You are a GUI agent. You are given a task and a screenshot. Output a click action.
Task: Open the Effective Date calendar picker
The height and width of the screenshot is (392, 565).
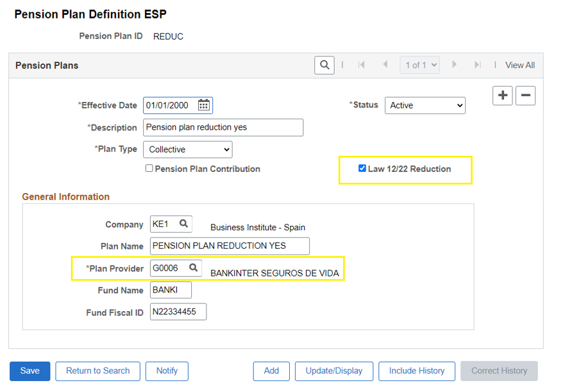pos(205,105)
